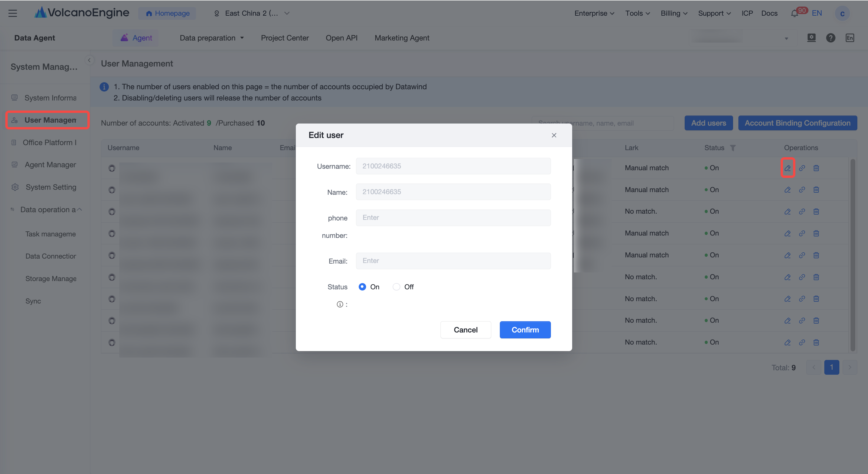Screen dimensions: 868x474
Task: Click edit icon in last No match row
Action: pos(787,342)
